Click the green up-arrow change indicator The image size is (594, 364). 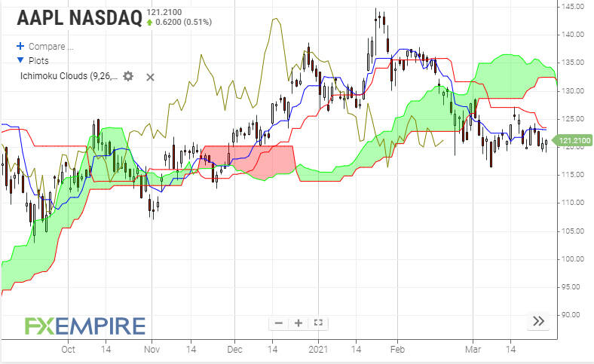pos(150,23)
